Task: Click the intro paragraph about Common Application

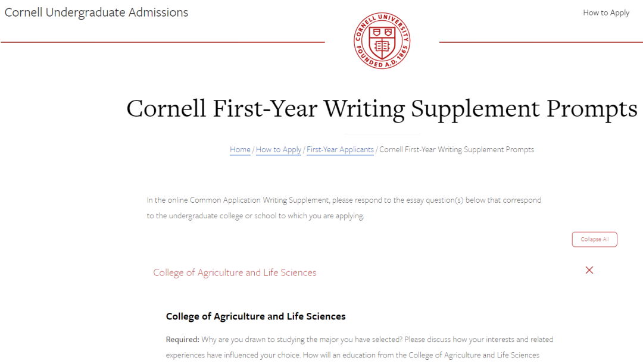Action: pos(344,208)
